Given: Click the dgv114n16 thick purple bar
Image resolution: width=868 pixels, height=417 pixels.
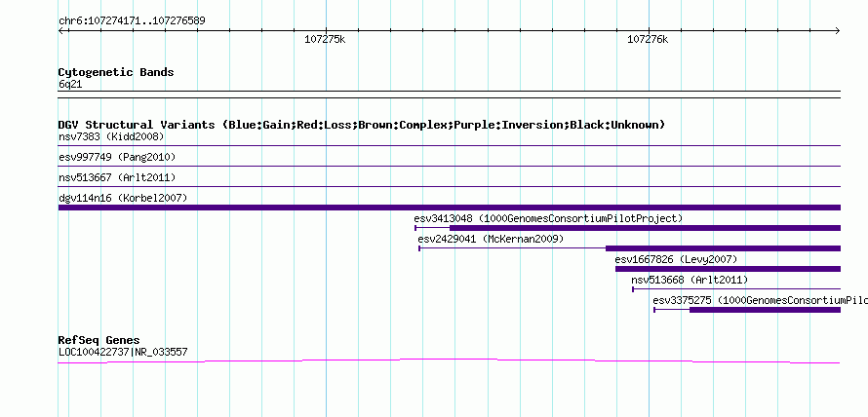Looking at the screenshot, I should (450, 208).
